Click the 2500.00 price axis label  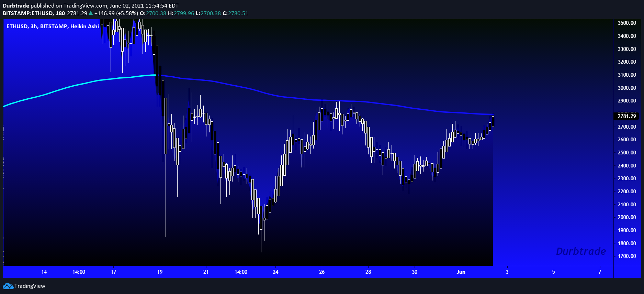pos(627,153)
